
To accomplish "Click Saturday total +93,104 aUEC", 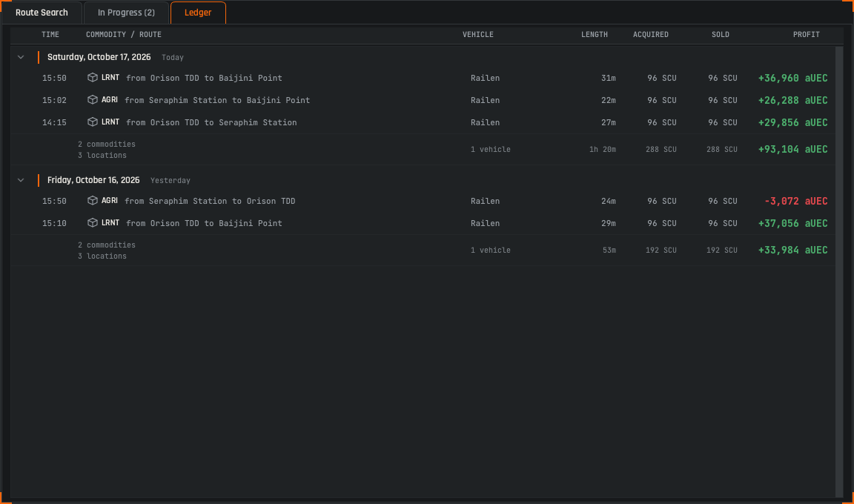I will [793, 149].
